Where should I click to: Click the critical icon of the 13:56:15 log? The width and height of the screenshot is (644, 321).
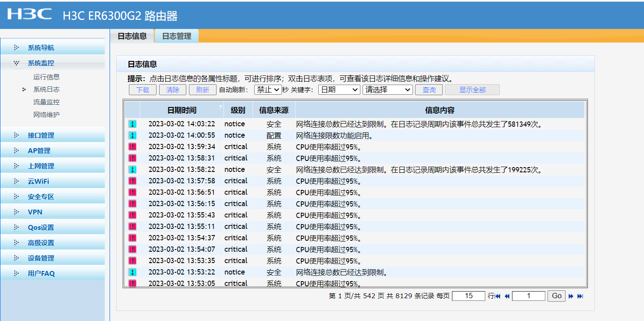pyautogui.click(x=132, y=204)
